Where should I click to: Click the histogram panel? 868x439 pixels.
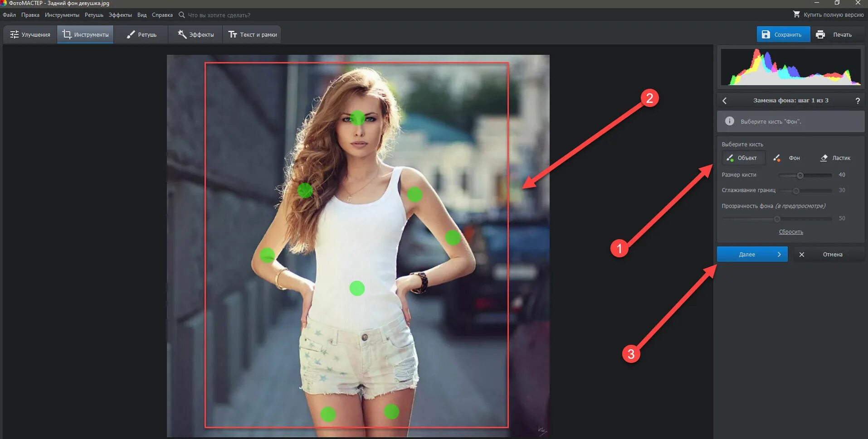pyautogui.click(x=790, y=67)
